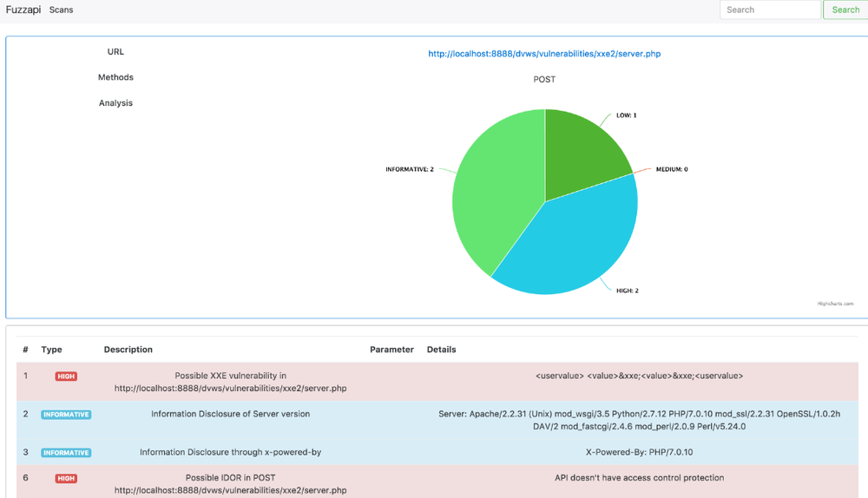Open the Highcharts.com credit link
Image resolution: width=868 pixels, height=498 pixels.
click(835, 304)
